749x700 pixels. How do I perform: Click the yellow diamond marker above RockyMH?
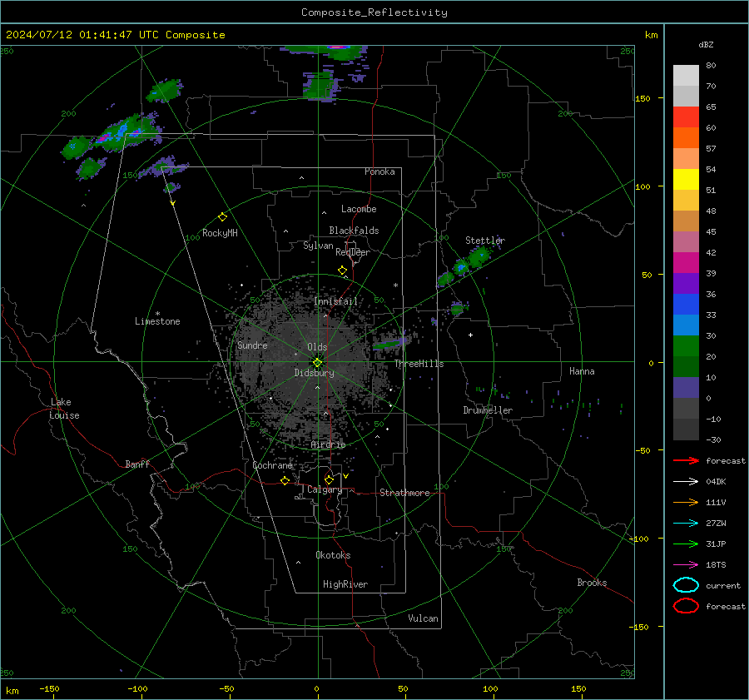pyautogui.click(x=222, y=217)
